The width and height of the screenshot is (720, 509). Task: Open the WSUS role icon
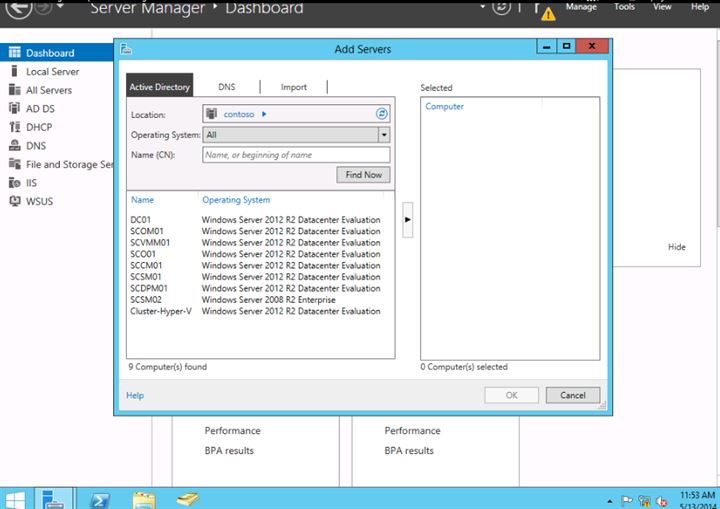tap(15, 201)
